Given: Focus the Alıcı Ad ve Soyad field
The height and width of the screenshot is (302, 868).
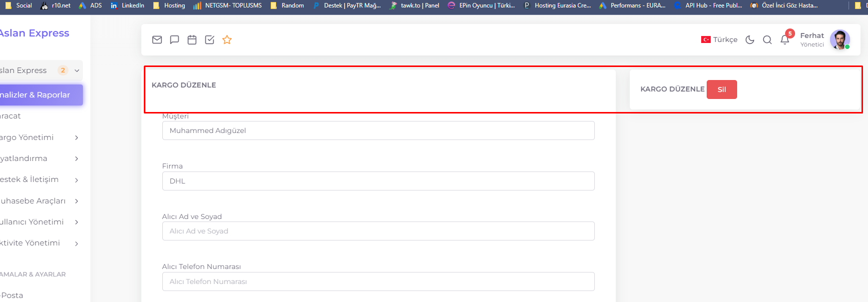Looking at the screenshot, I should click(378, 231).
